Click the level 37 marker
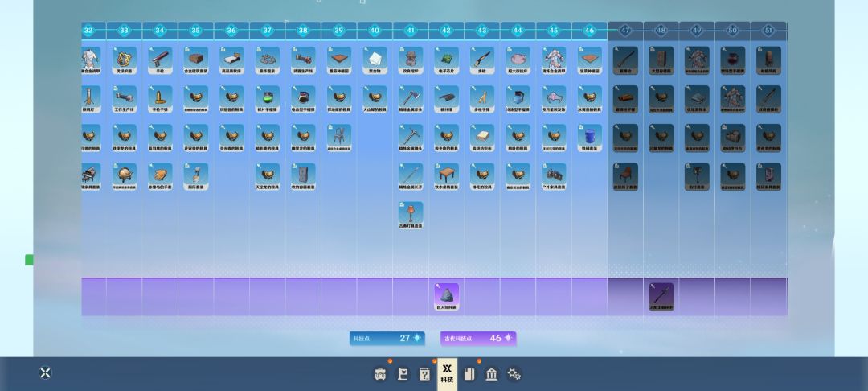Screen dimensions: 868x391 268,31
